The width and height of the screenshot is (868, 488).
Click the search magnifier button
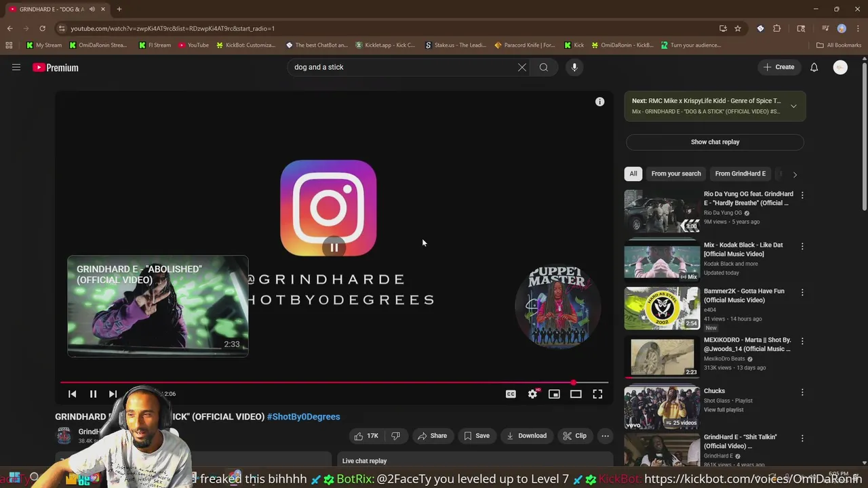(x=544, y=67)
